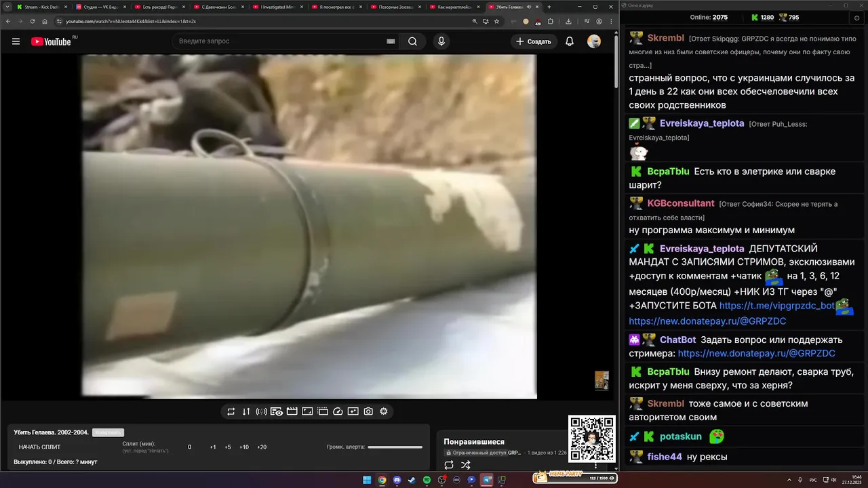The width and height of the screenshot is (868, 488).
Task: Add +10 minutes to split
Action: [244, 447]
